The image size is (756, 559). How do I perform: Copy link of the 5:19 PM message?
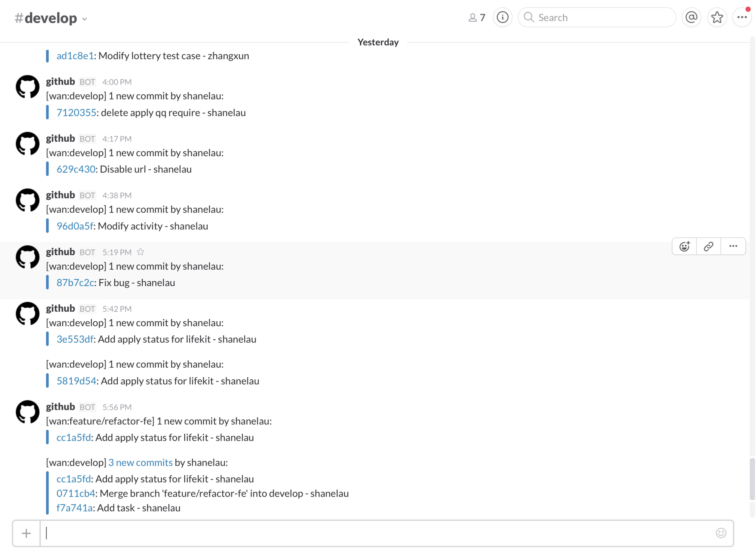(x=708, y=246)
